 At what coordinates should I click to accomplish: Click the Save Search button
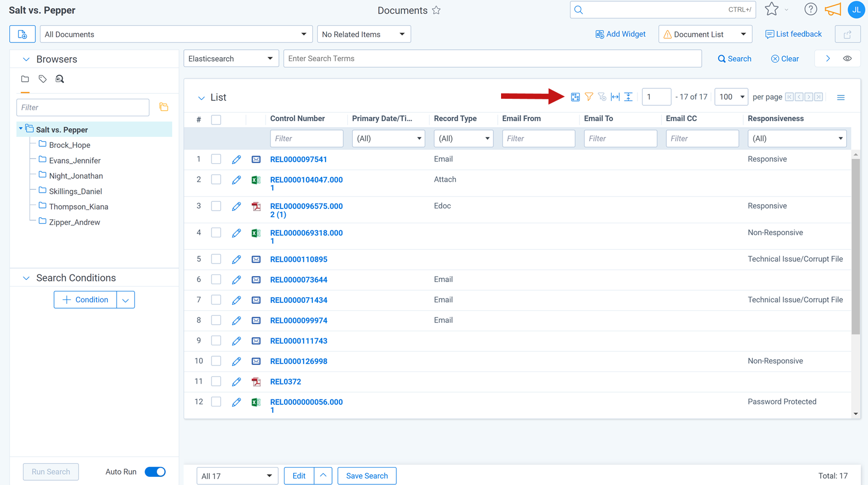367,476
